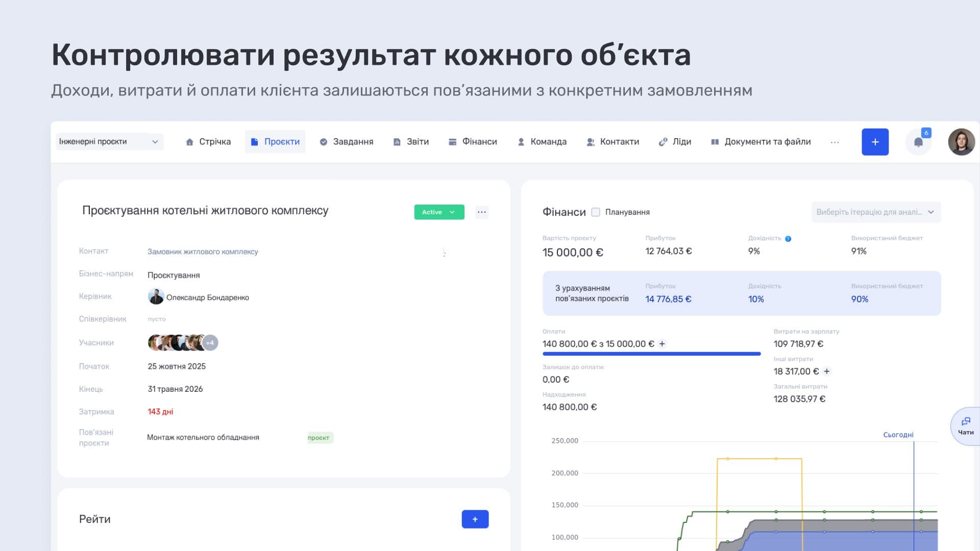Open Документи та файли tab
This screenshot has height=551, width=980.
coord(761,142)
